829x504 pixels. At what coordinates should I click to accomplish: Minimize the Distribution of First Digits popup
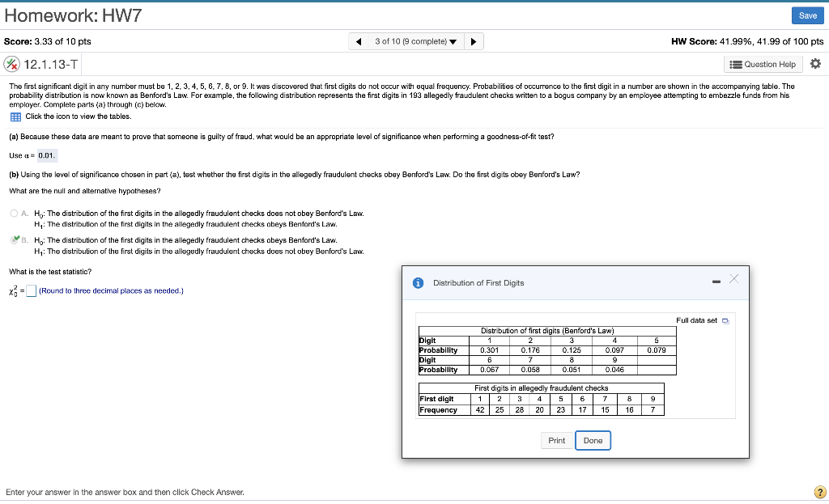pos(716,282)
